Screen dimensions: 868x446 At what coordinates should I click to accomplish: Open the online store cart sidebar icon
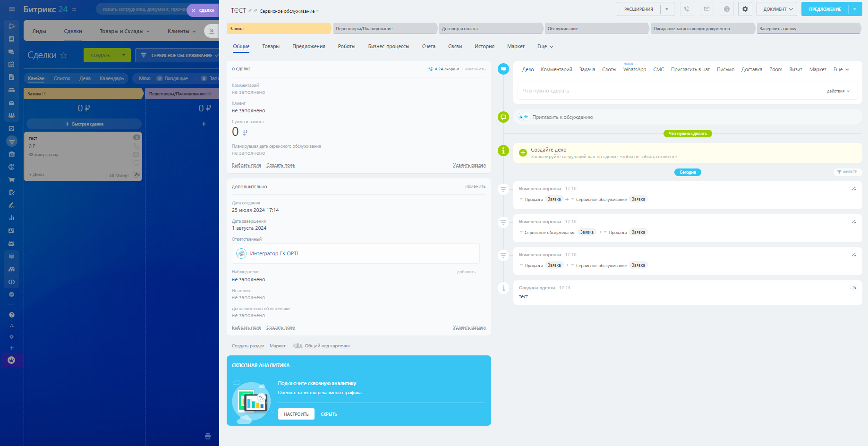coord(12,179)
